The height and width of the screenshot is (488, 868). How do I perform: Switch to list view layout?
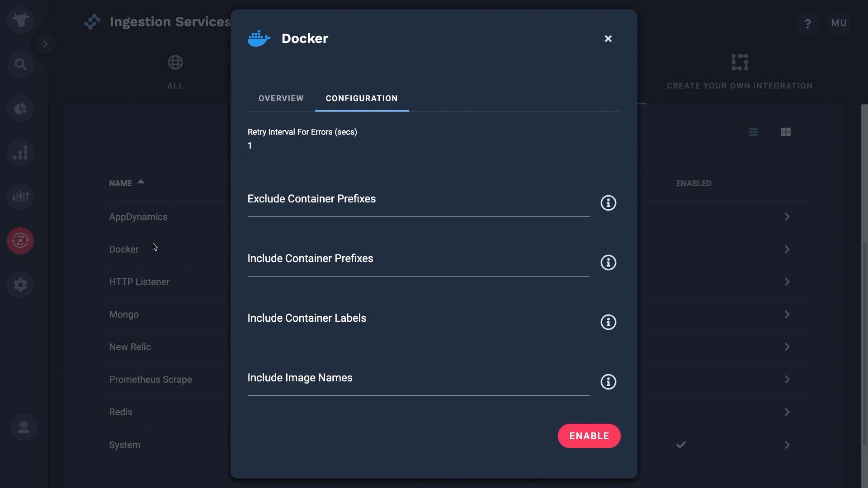753,132
